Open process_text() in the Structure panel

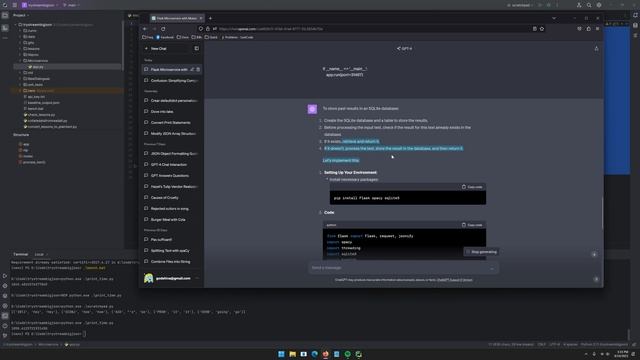(32, 162)
